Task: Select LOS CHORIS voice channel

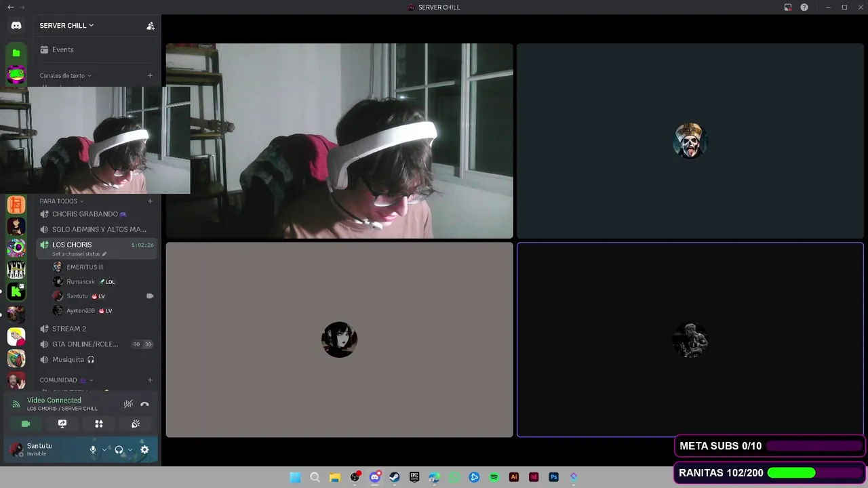Action: [96, 248]
